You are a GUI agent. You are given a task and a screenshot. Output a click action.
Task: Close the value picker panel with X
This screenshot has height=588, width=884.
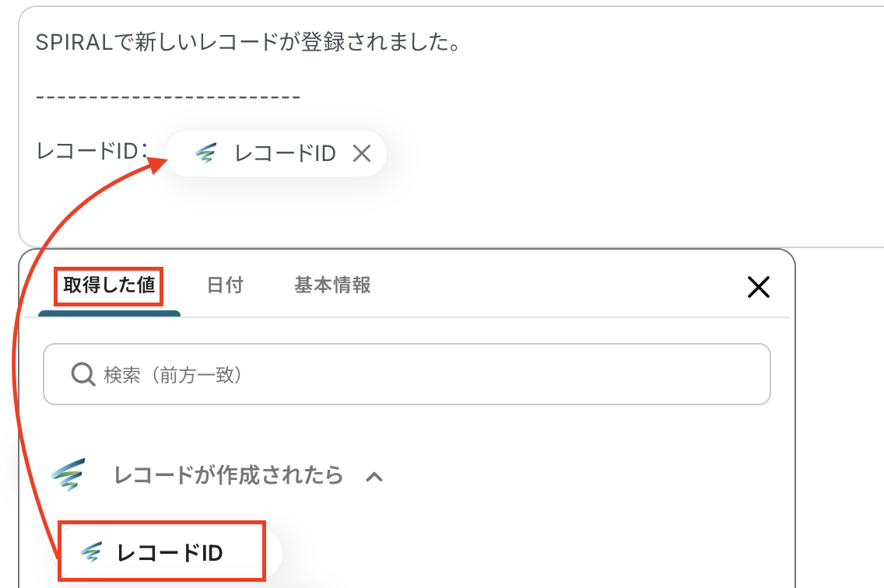tap(758, 288)
